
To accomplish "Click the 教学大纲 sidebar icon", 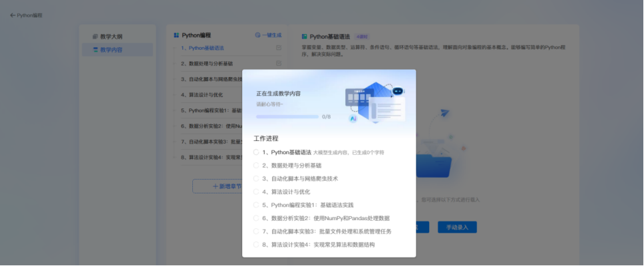I will [95, 37].
